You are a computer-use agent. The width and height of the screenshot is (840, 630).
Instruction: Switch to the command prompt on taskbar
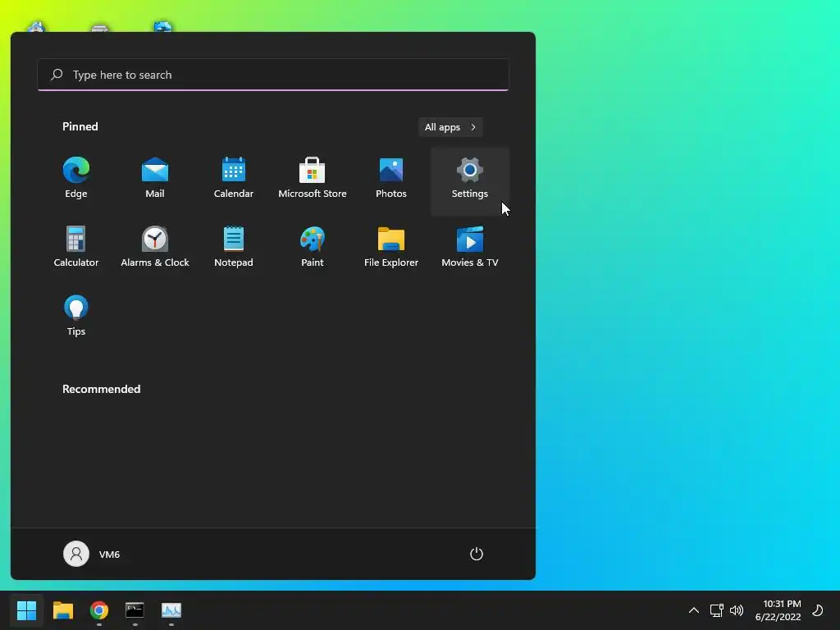[135, 610]
